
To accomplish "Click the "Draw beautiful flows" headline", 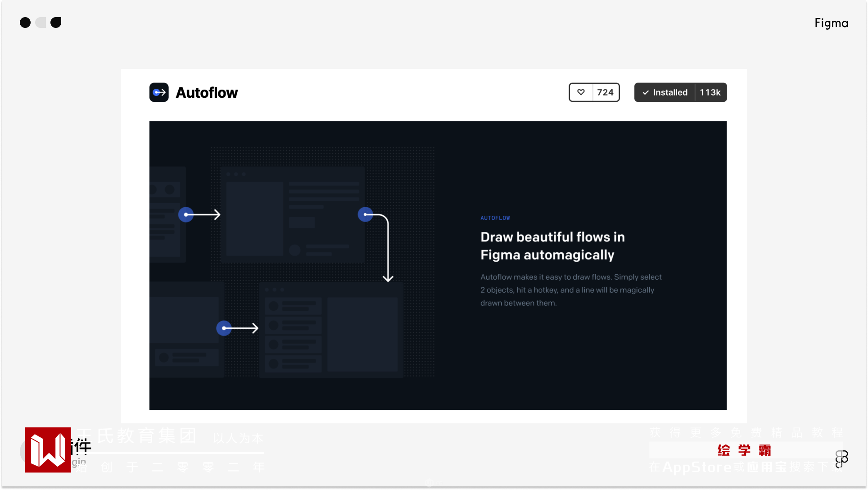I will click(552, 245).
